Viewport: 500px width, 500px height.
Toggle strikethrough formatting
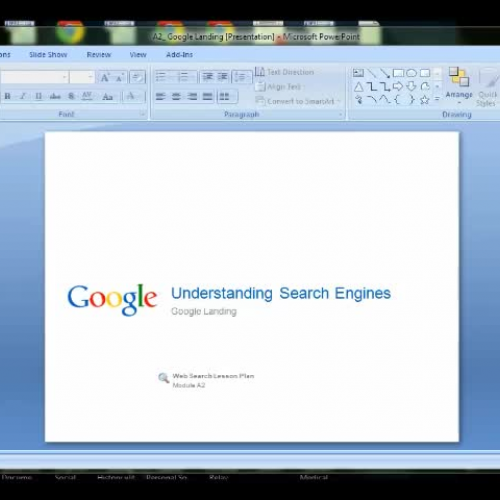click(x=55, y=97)
